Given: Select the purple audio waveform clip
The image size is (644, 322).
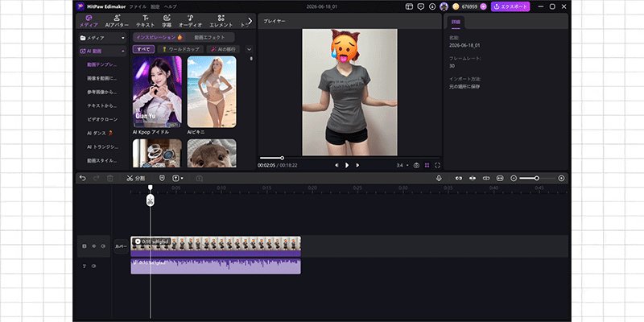Looking at the screenshot, I should tap(216, 266).
